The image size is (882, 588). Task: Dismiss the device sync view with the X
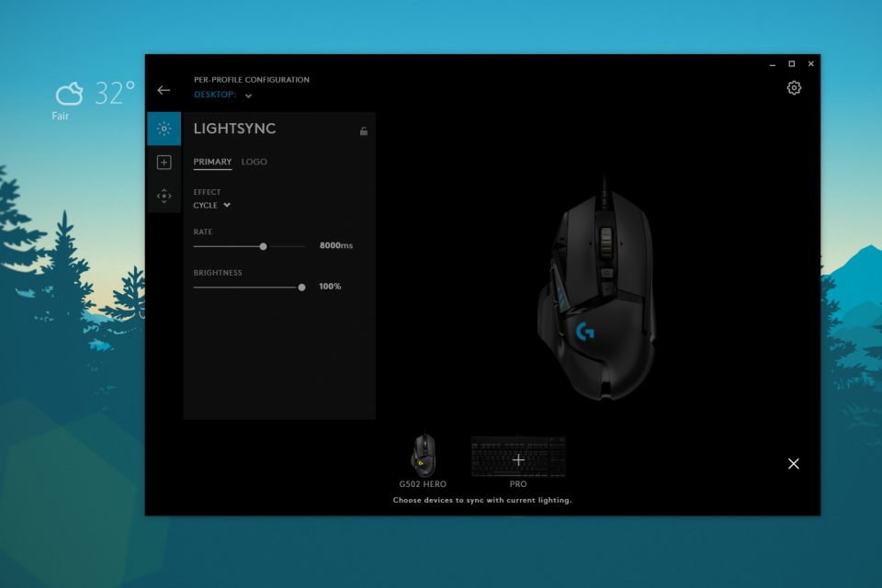pyautogui.click(x=793, y=464)
